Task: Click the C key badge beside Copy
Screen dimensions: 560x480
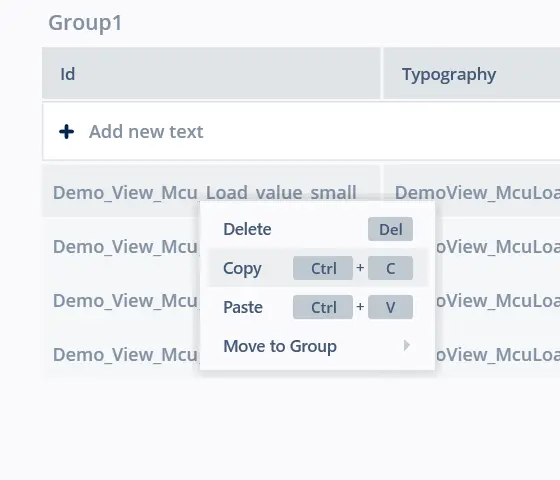Action: click(390, 268)
